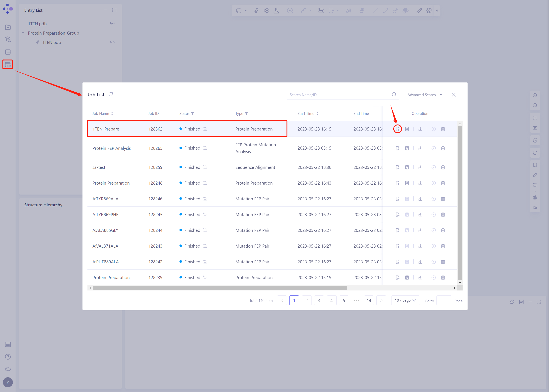The height and width of the screenshot is (392, 549).
Task: Delete the Protein FEP Analysis job
Action: click(443, 148)
